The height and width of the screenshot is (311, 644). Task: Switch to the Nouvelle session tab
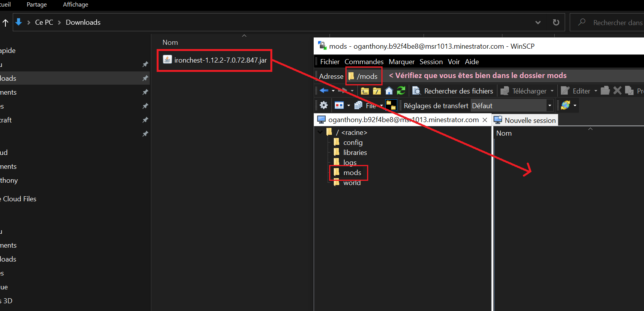525,120
